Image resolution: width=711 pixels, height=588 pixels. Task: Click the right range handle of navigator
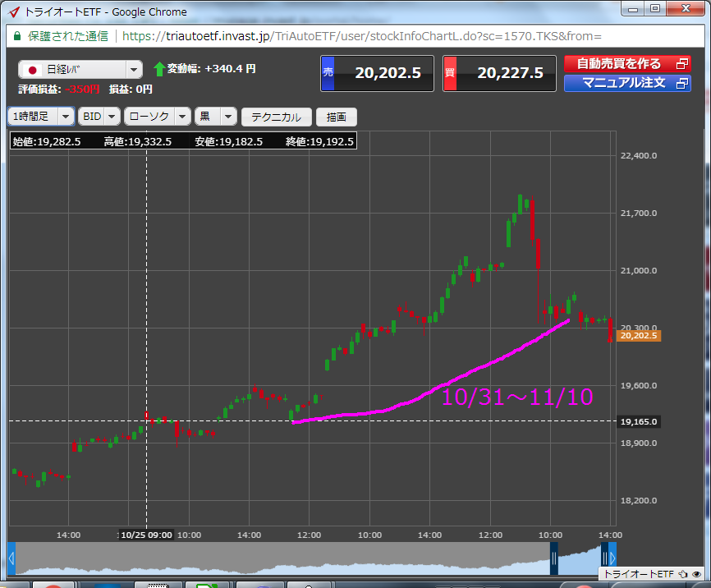tap(604, 558)
